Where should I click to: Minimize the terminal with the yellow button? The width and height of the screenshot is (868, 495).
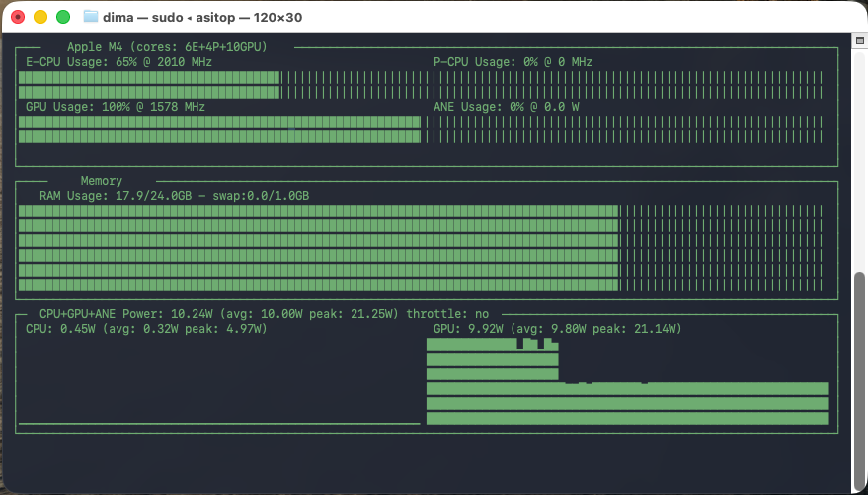coord(39,17)
